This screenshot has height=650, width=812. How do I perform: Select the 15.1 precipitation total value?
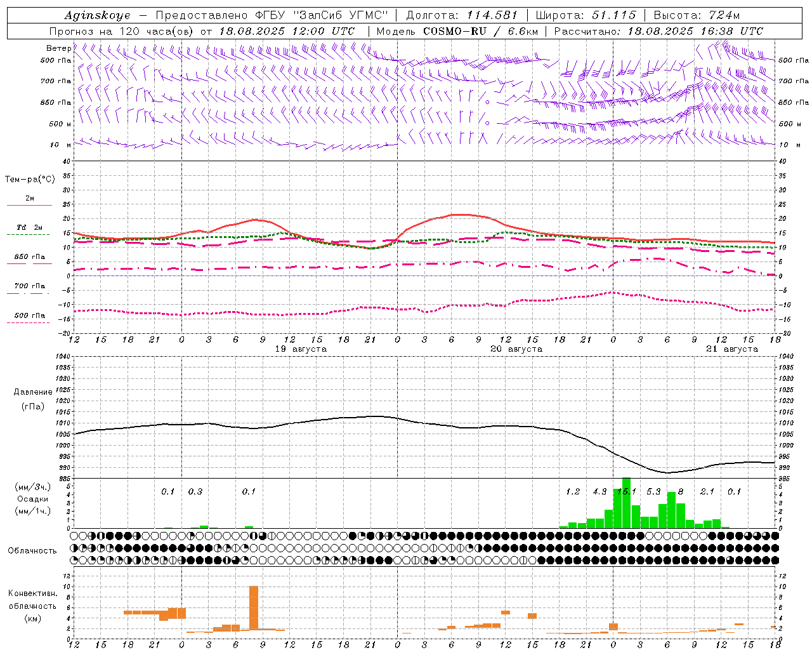pos(626,491)
